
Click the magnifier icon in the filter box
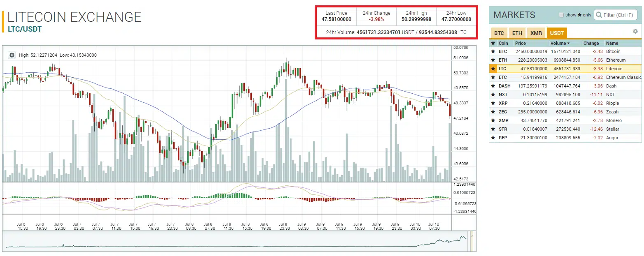pos(599,15)
